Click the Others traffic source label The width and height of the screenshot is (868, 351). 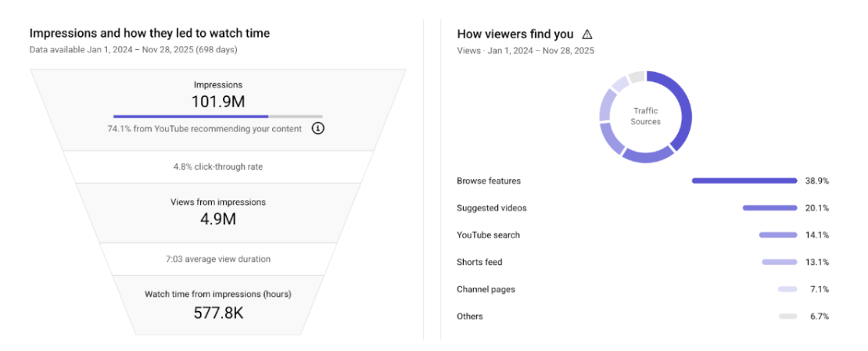(470, 317)
